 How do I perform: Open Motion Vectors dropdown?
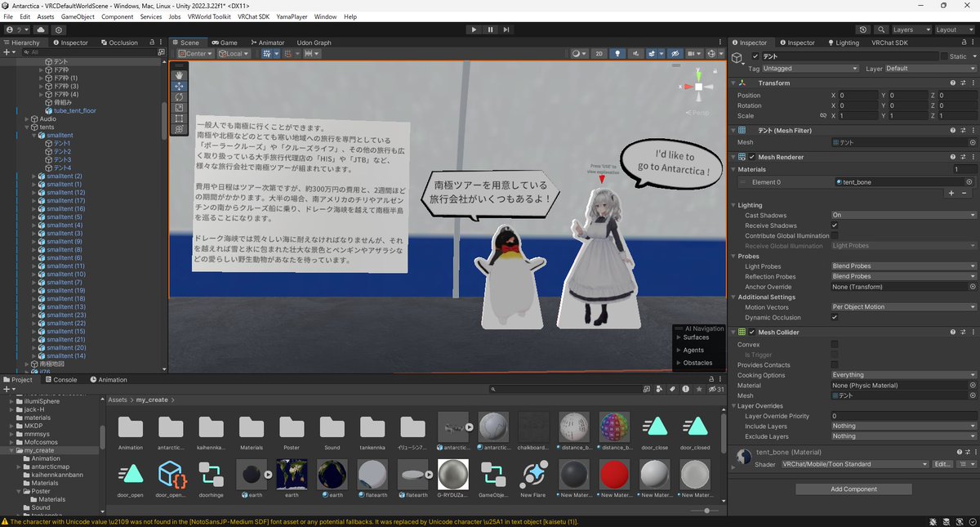(903, 307)
